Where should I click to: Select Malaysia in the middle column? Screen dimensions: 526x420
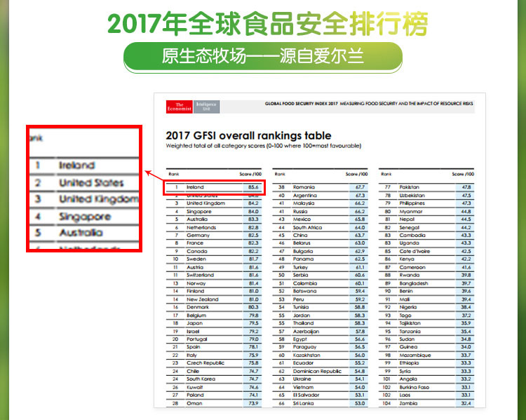pos(304,203)
